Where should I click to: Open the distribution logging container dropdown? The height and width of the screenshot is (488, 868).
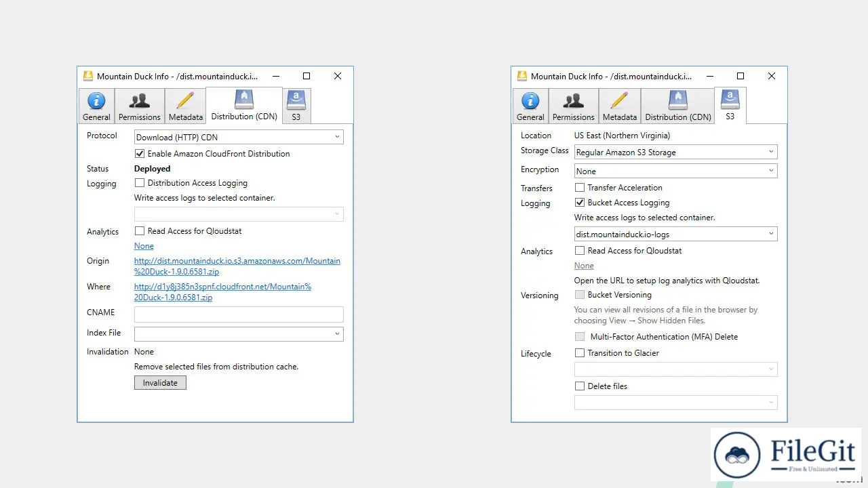[x=239, y=214]
